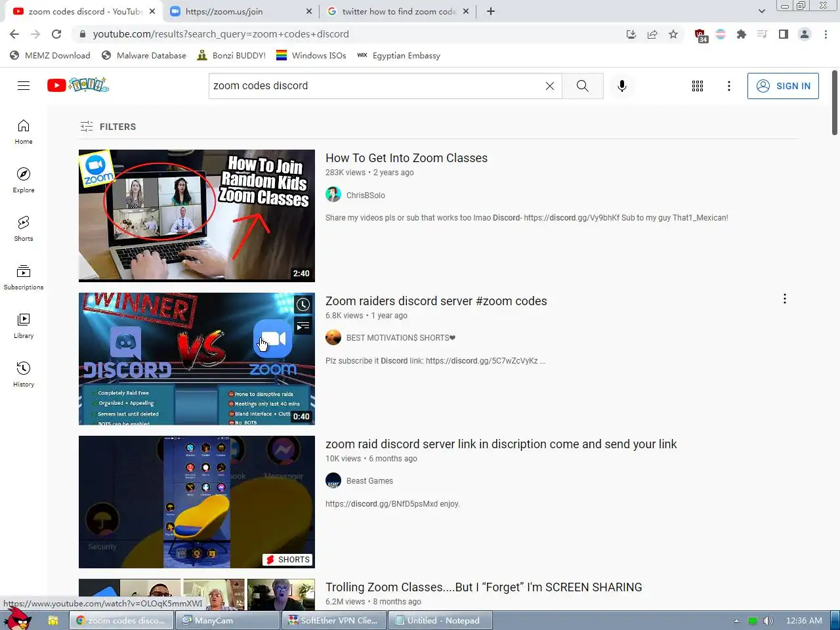The image size is (840, 630).
Task: Click the magnifier search button
Action: click(583, 86)
